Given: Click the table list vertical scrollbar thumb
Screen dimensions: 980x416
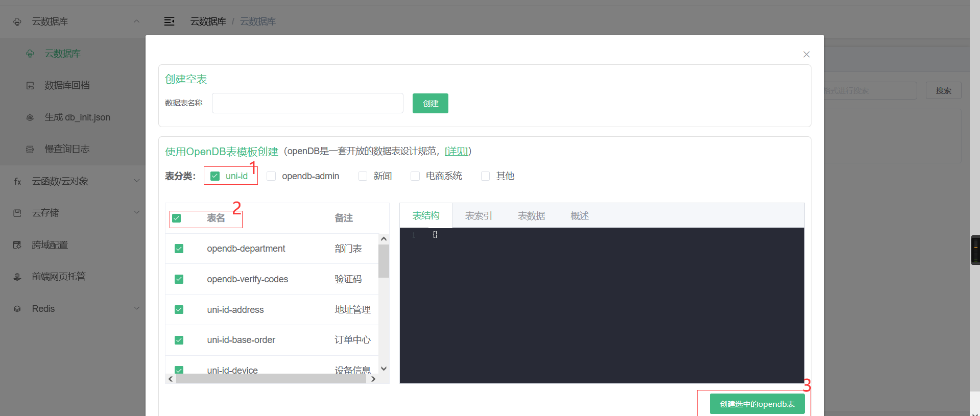Looking at the screenshot, I should point(384,261).
